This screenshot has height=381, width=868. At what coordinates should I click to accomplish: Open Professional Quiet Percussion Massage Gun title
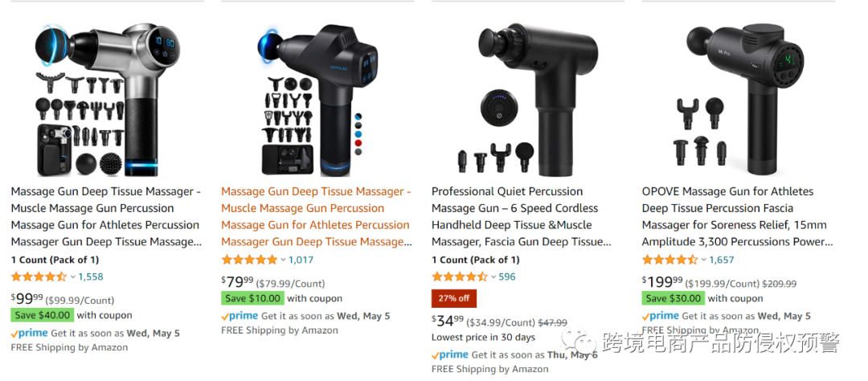pyautogui.click(x=522, y=216)
